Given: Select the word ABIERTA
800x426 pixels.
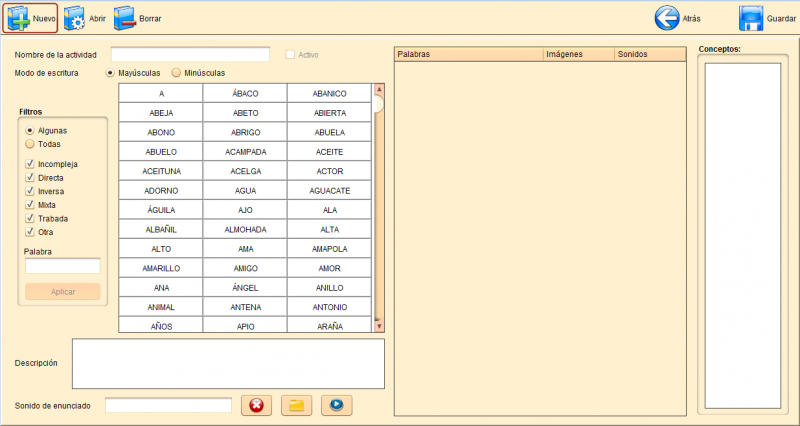Looking at the screenshot, I should tap(330, 113).
